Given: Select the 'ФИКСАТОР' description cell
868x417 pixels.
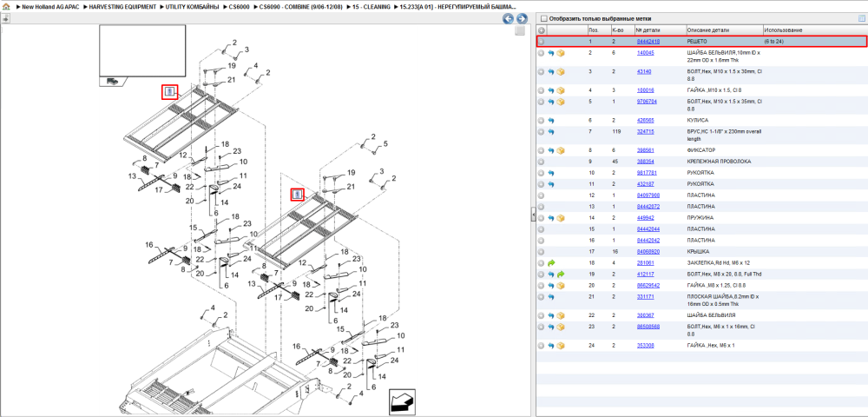Looking at the screenshot, I should (700, 150).
